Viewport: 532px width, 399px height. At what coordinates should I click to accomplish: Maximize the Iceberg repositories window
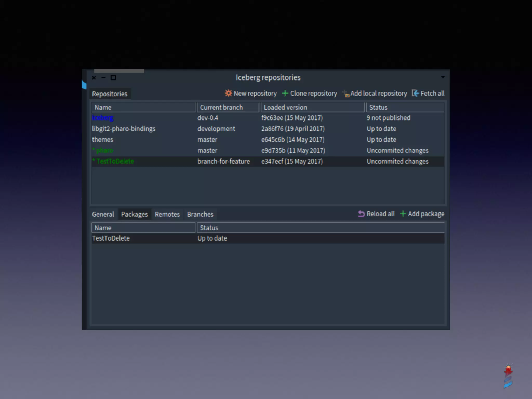(113, 78)
